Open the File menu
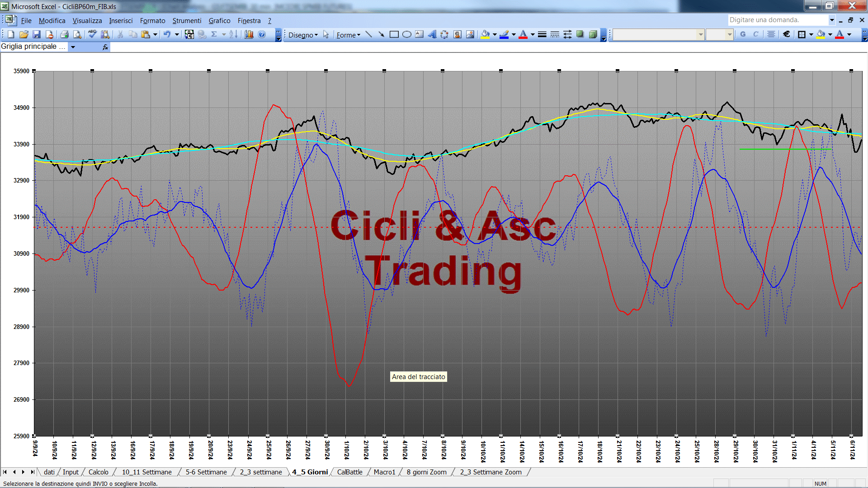The height and width of the screenshot is (488, 868). (x=26, y=21)
